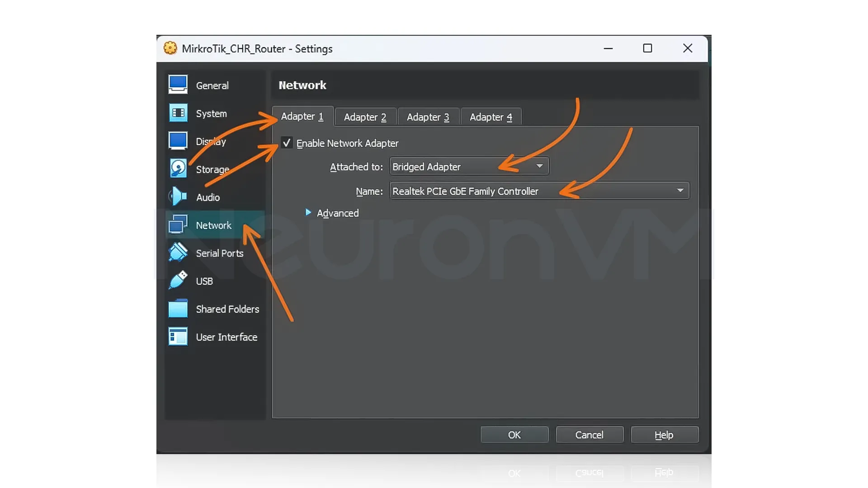Open the Attached to dropdown (Bridged Adapter)
The width and height of the screenshot is (868, 488).
pyautogui.click(x=469, y=166)
